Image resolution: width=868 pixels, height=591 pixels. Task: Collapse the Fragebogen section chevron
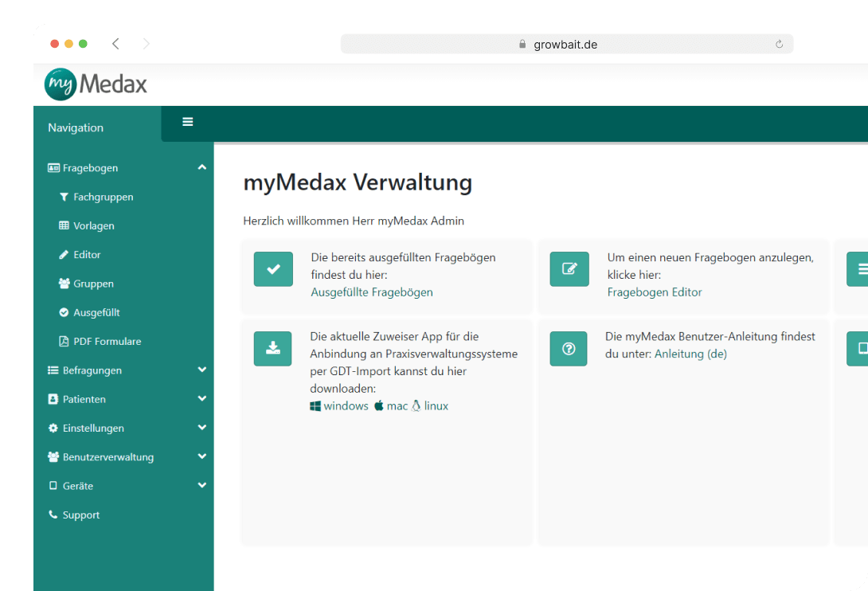click(x=202, y=167)
